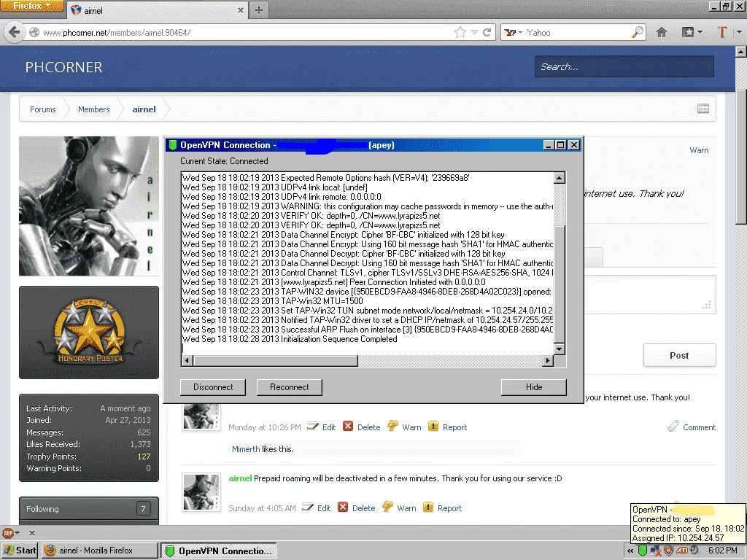The height and width of the screenshot is (560, 747).
Task: Open bookmarks menu dropdown arrow
Action: point(700,32)
